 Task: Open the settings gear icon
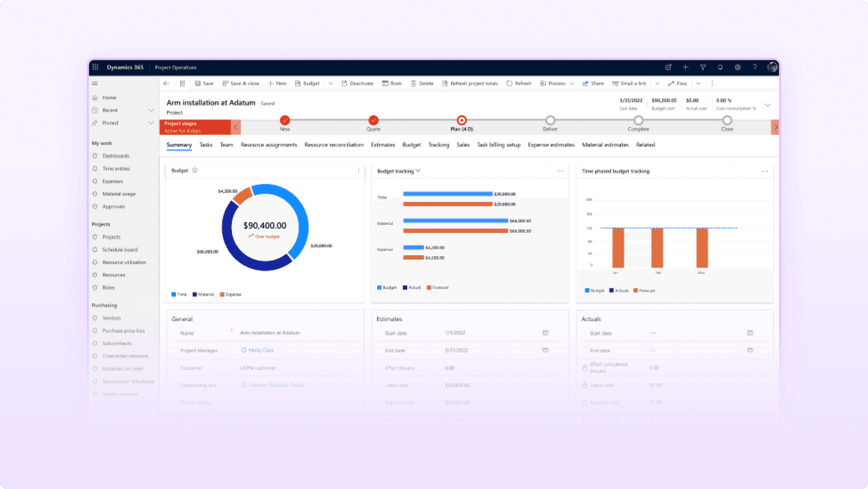click(x=737, y=68)
